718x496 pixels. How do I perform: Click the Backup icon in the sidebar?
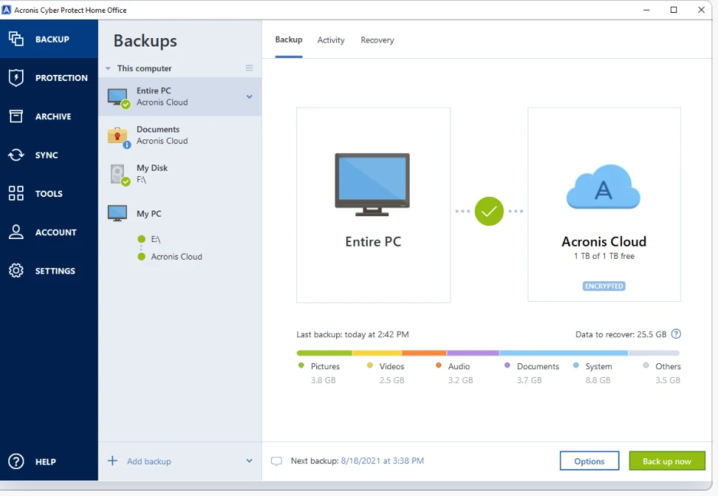[x=16, y=39]
